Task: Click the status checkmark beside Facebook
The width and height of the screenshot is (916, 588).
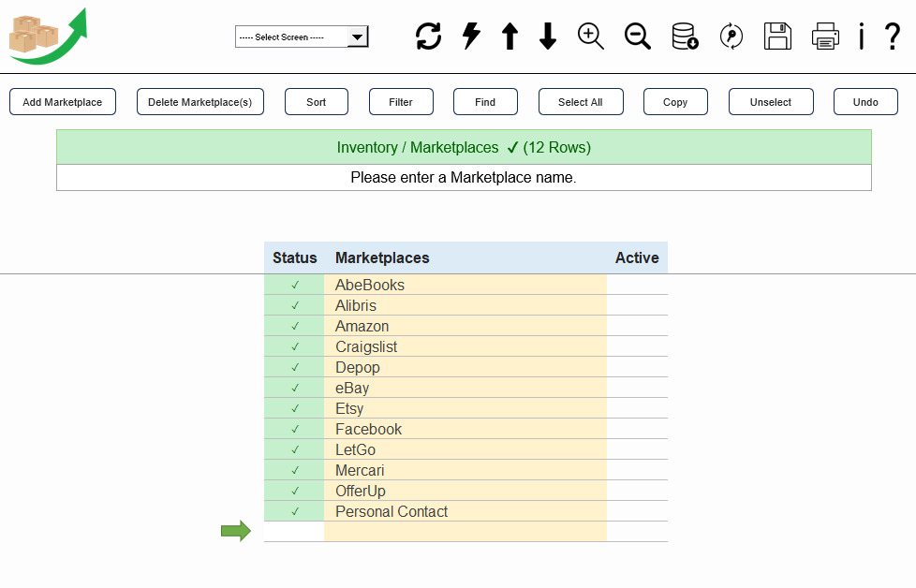Action: 295,429
